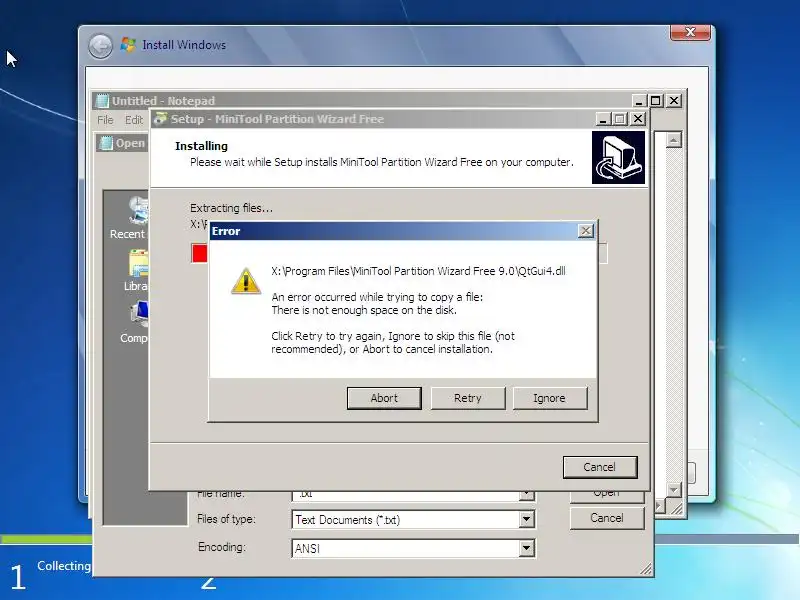Expand the Encoding dropdown arrow
The image size is (800, 600).
[x=527, y=548]
